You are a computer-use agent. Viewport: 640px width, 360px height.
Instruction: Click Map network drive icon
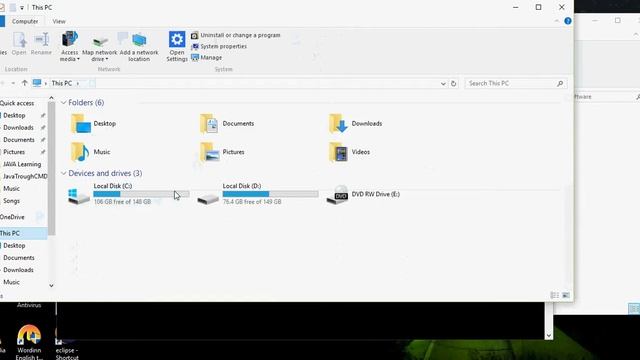click(x=100, y=41)
